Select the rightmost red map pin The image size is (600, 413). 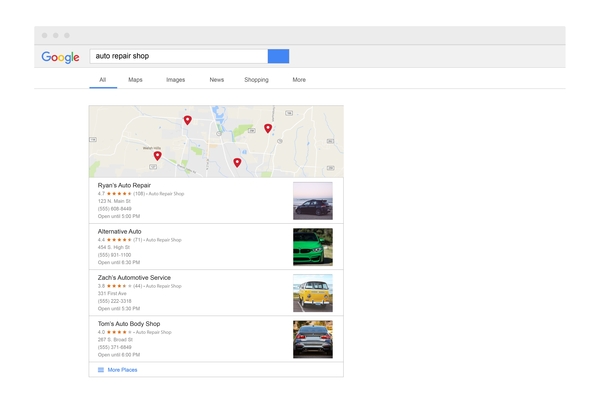(268, 129)
